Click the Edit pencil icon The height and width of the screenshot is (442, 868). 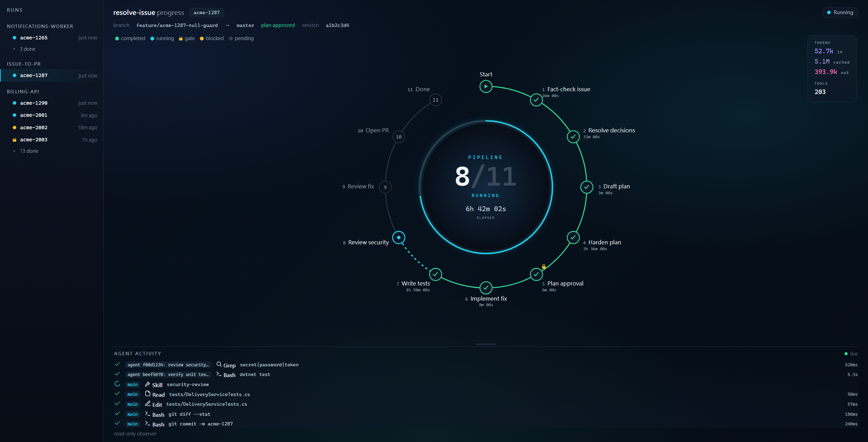tap(148, 404)
